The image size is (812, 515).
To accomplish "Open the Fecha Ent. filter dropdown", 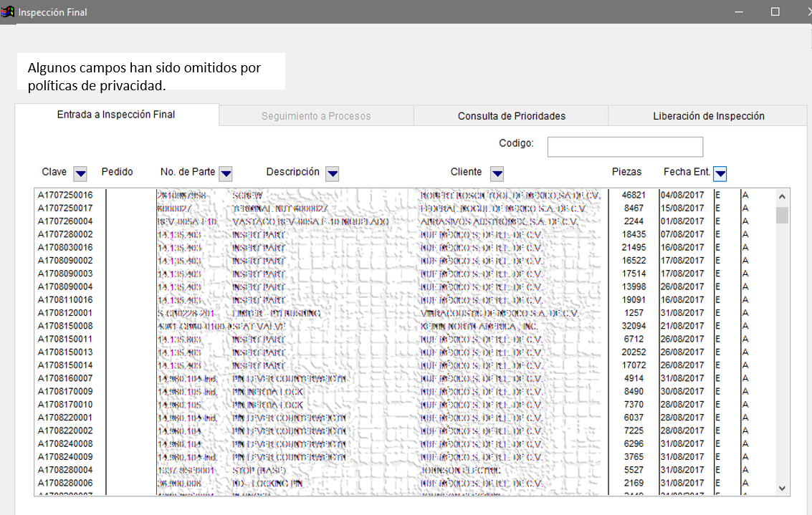I will [x=720, y=173].
